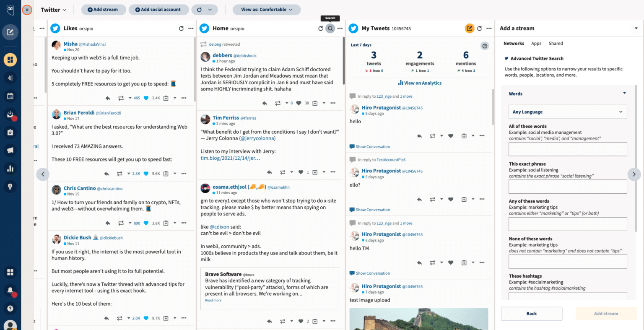Open the orange compose icon on My Tweets stream
This screenshot has width=644, height=330.
click(x=470, y=29)
